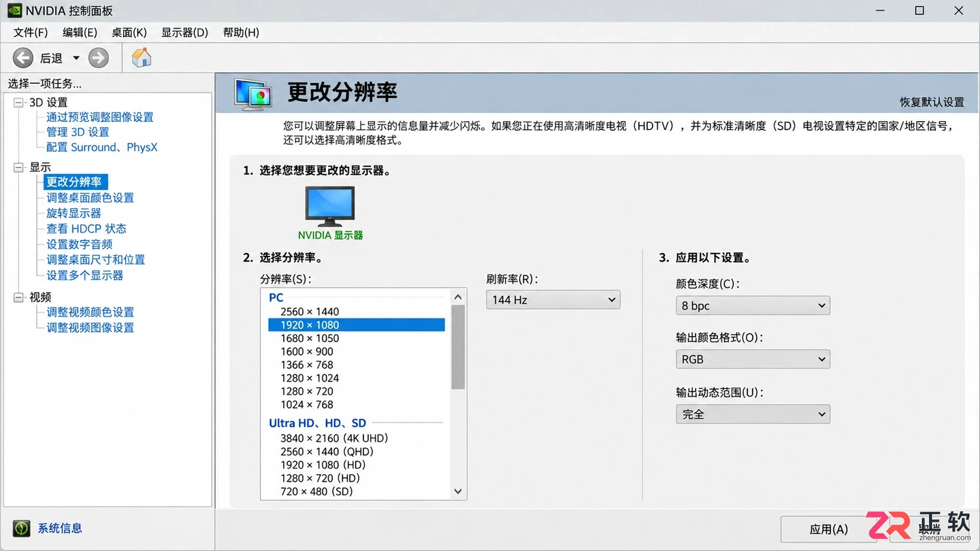Click the 系统信息 icon at bottom left
The width and height of the screenshot is (980, 551).
tap(22, 529)
